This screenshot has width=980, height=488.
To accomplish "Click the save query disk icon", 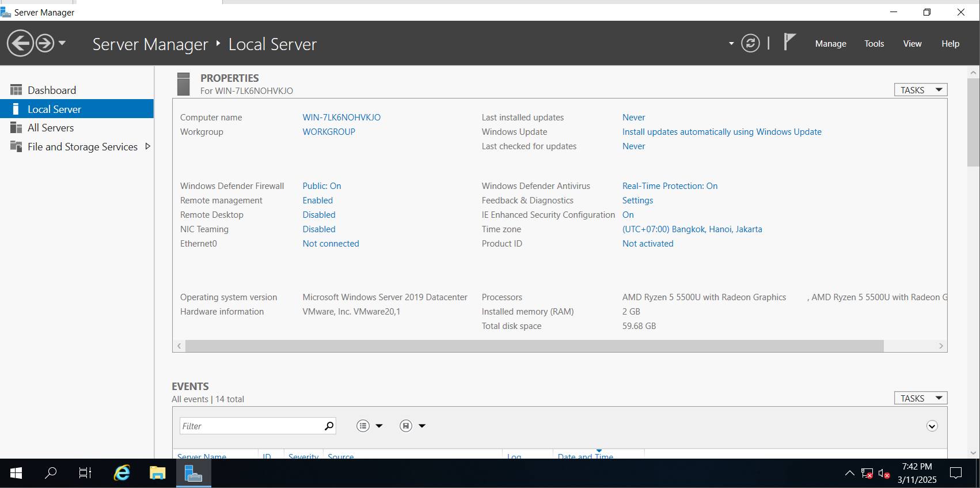I will pos(406,426).
